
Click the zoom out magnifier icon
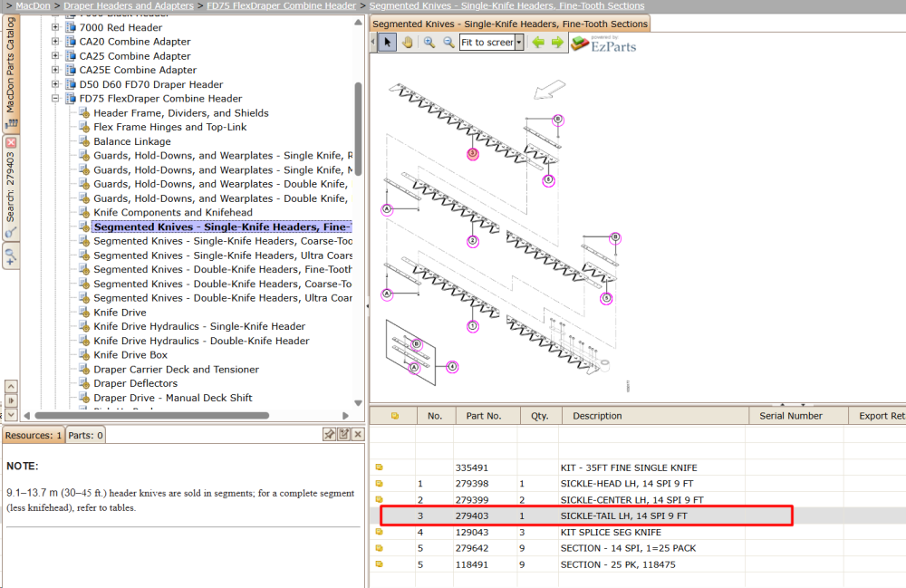coord(449,43)
